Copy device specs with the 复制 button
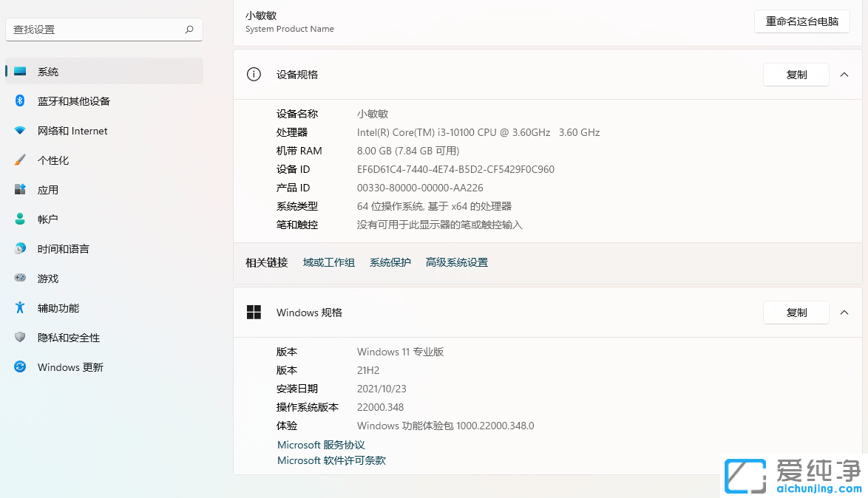Image resolution: width=868 pixels, height=498 pixels. point(796,74)
